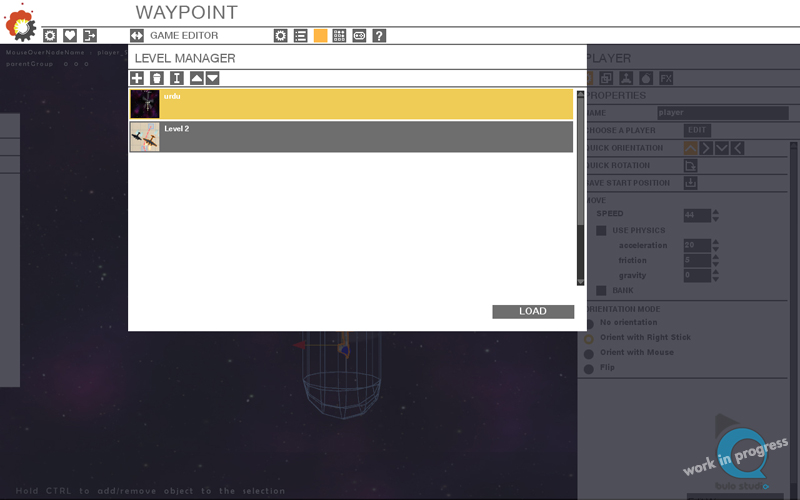Click the WAYPOINT gear-splash logo
Image resolution: width=800 pixels, height=500 pixels.
pos(20,22)
